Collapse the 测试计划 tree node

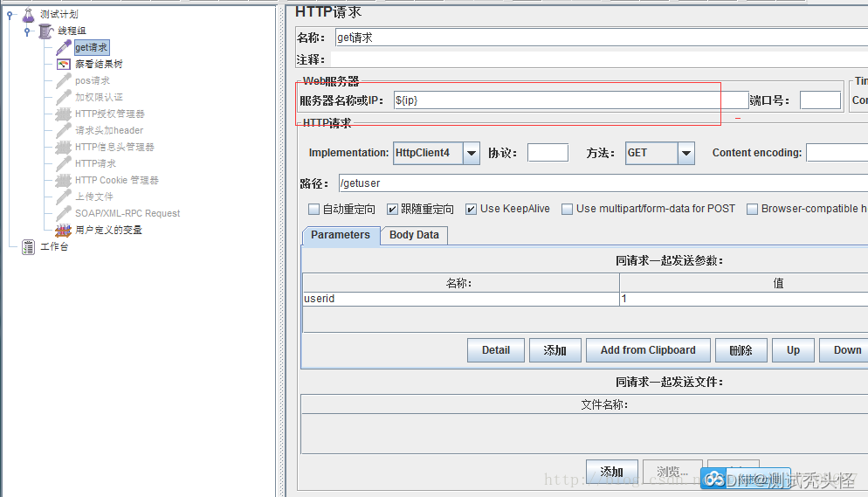10,16
